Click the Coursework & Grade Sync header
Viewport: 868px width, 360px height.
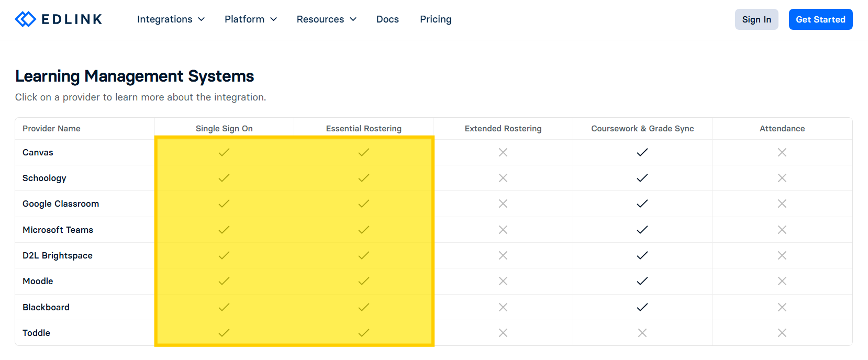point(642,129)
